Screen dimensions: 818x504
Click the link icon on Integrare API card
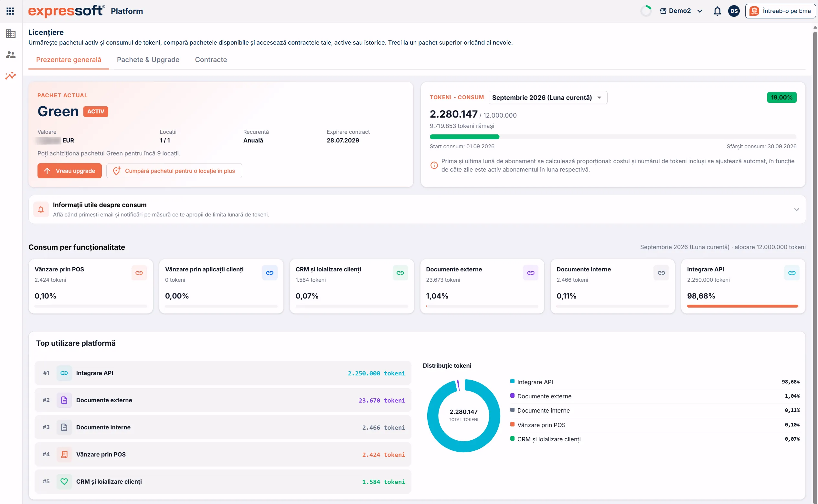pyautogui.click(x=791, y=273)
